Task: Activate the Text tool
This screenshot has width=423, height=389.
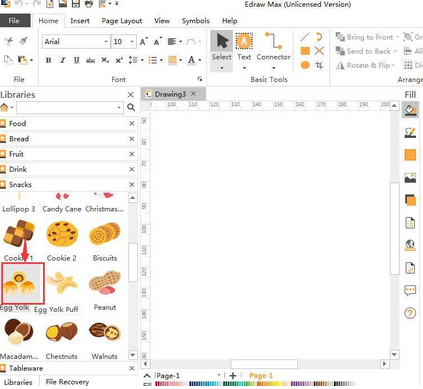Action: point(244,51)
